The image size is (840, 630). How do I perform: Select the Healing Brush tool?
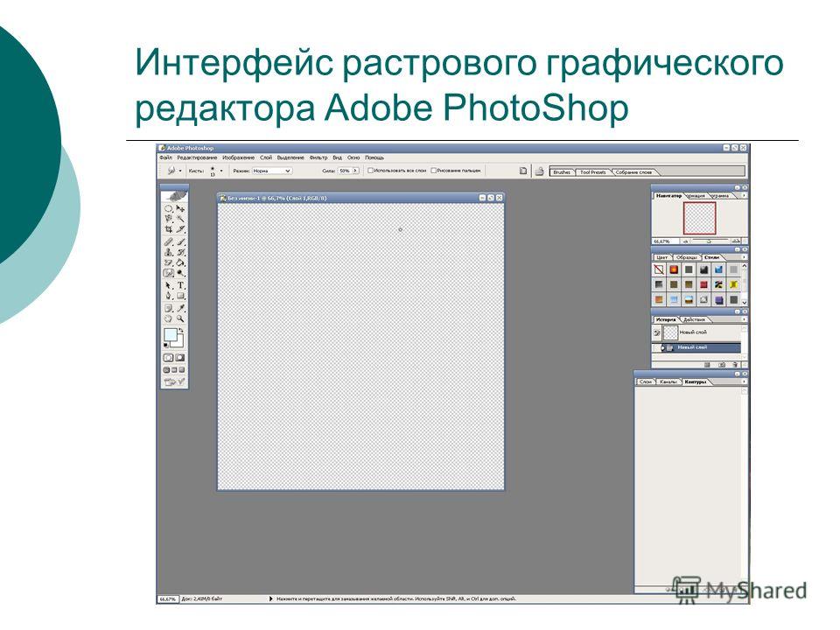tap(168, 241)
